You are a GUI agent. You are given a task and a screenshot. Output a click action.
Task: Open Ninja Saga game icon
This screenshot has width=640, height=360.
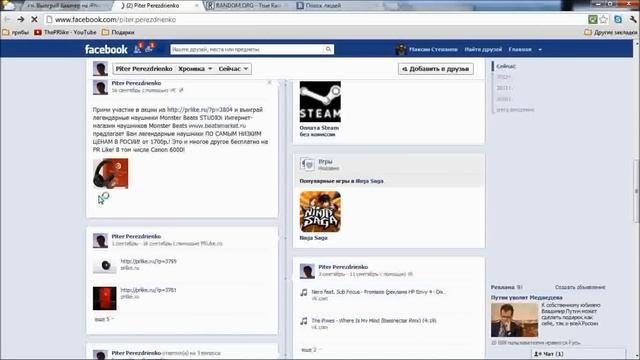pyautogui.click(x=320, y=212)
